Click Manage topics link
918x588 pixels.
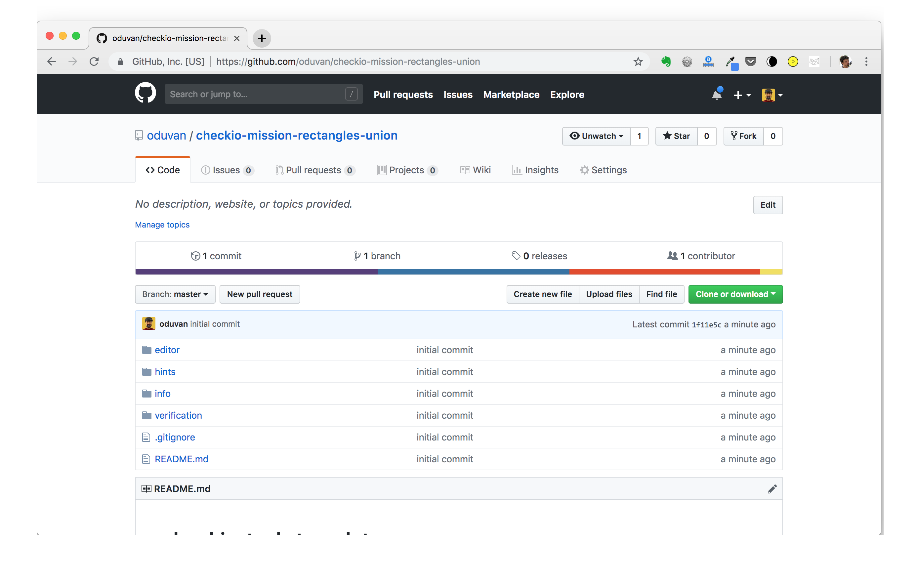[162, 225]
